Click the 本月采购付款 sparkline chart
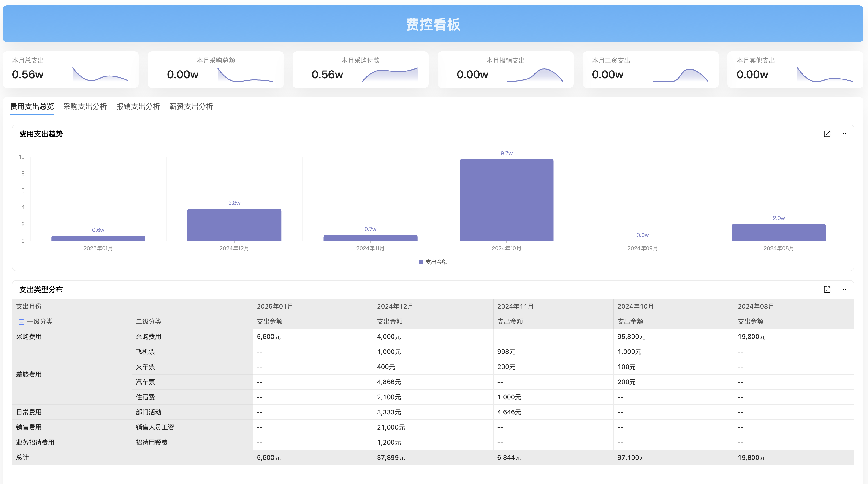Image resolution: width=868 pixels, height=484 pixels. coord(390,74)
